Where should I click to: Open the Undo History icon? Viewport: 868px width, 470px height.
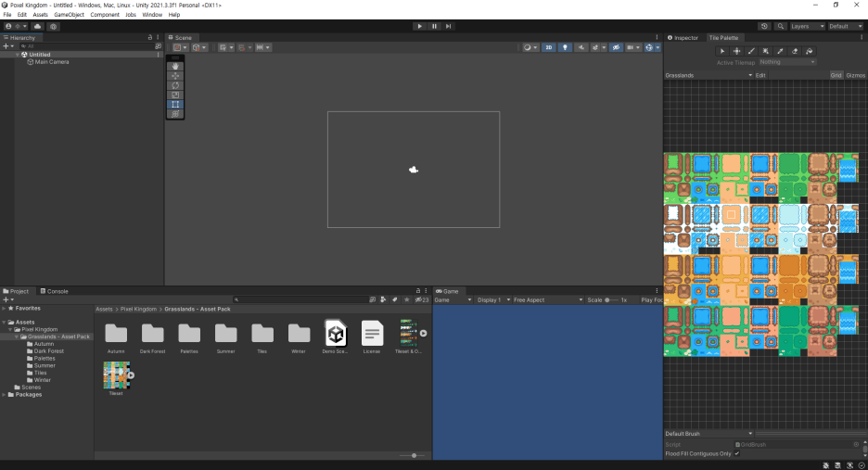coord(764,26)
